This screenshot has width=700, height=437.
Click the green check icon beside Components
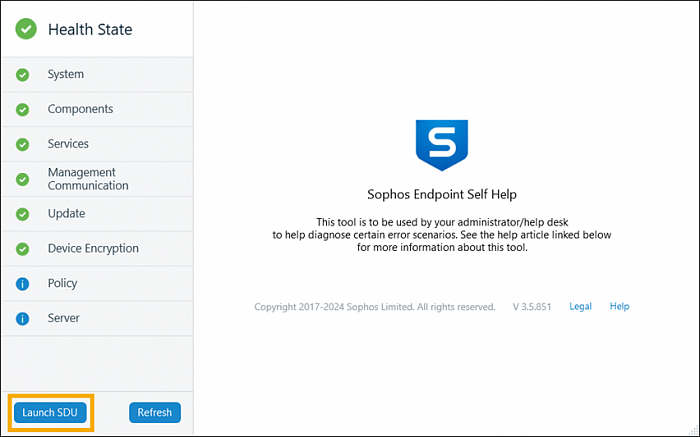(23, 110)
